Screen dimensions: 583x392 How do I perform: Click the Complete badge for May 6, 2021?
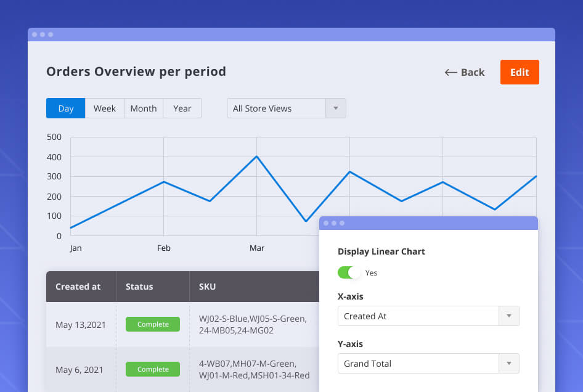(x=153, y=369)
